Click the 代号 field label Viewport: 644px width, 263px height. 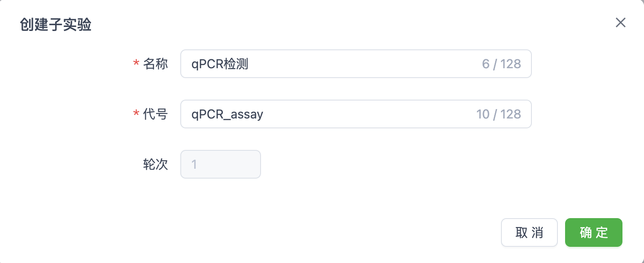tap(155, 114)
